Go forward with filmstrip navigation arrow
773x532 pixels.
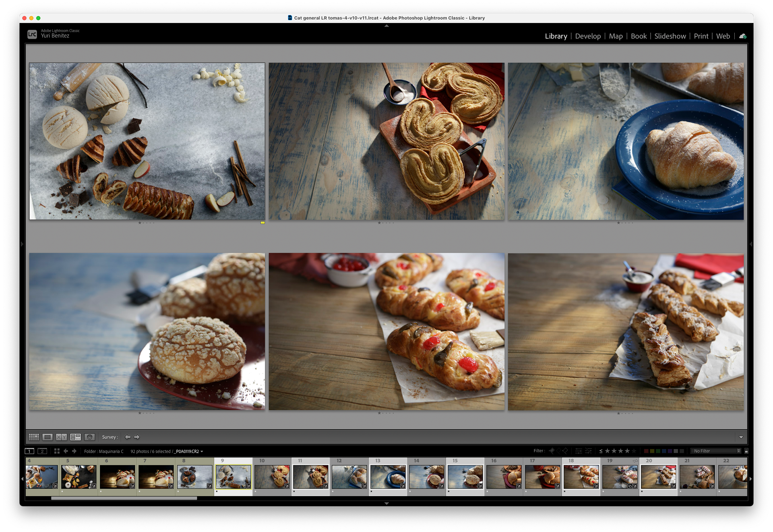point(74,451)
